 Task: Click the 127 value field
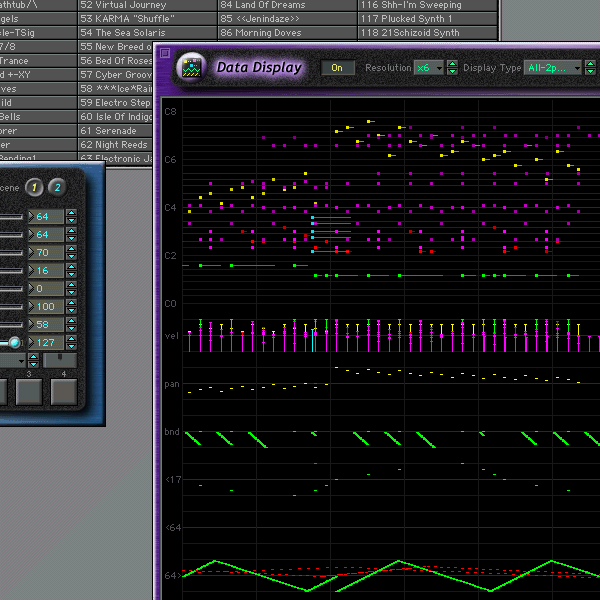[46, 342]
